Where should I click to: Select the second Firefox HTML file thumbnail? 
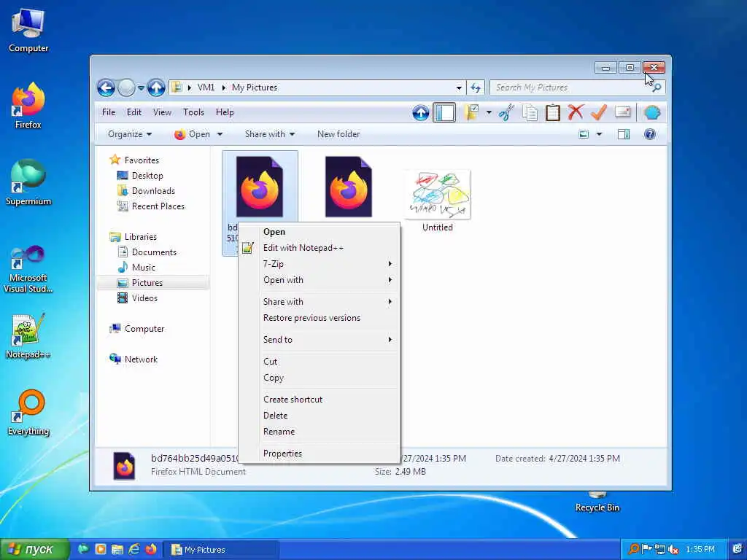click(x=348, y=187)
